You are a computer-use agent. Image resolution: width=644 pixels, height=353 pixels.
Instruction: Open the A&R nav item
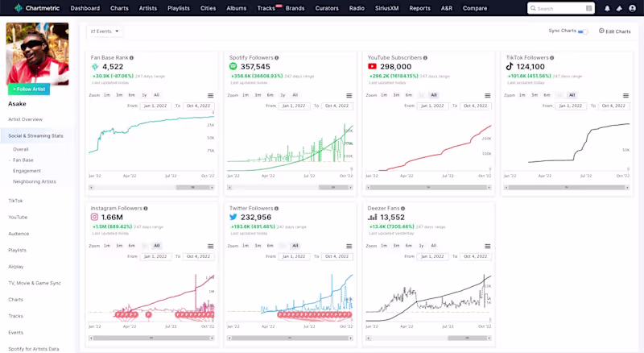click(x=447, y=8)
